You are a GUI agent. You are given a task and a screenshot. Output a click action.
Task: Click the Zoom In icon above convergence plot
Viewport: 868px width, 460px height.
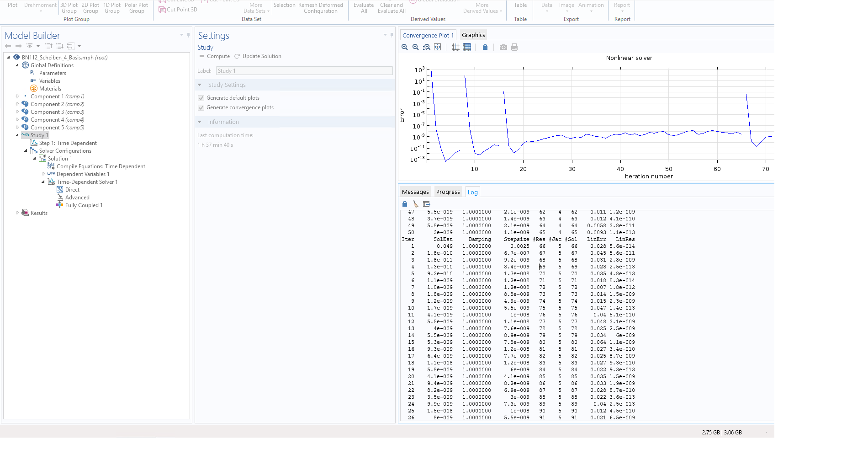(x=405, y=47)
